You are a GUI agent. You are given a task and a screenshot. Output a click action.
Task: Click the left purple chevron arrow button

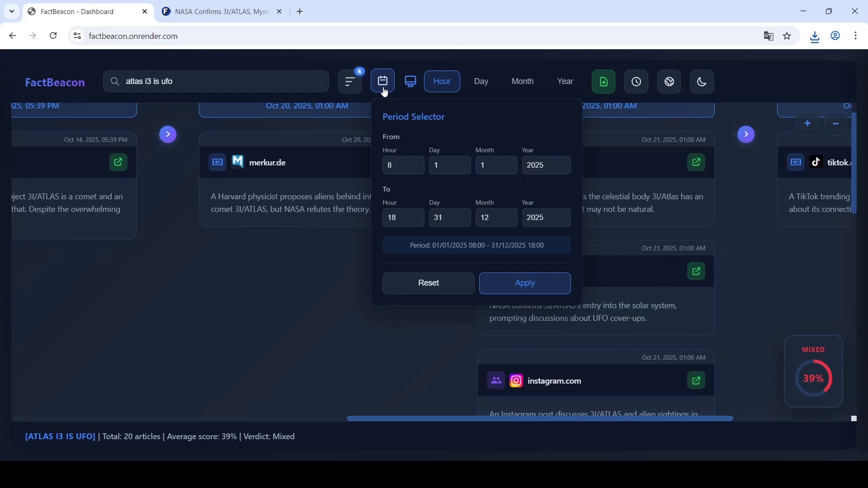tap(168, 134)
